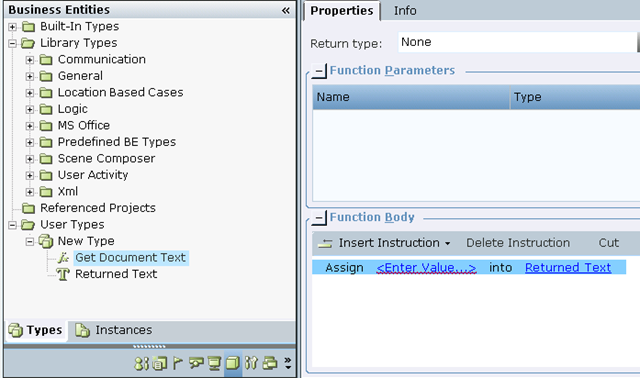Open the wrench tools icon in the bottom bar
This screenshot has width=640, height=378.
[251, 363]
